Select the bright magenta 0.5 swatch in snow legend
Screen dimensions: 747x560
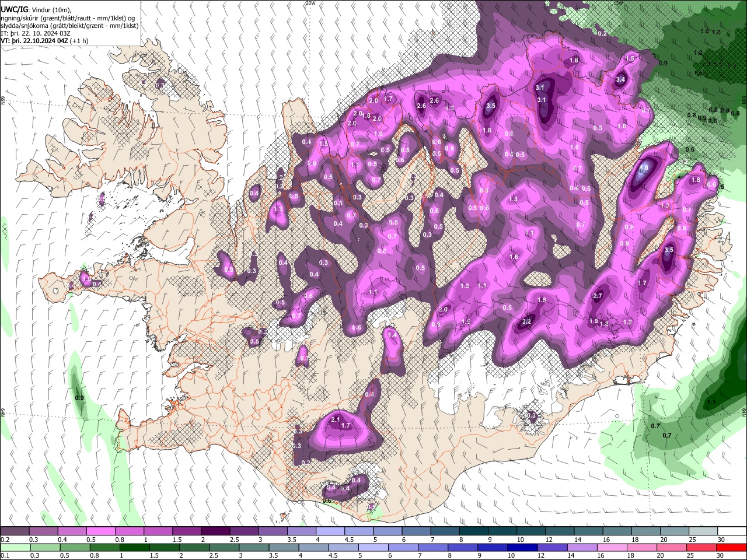(100, 531)
